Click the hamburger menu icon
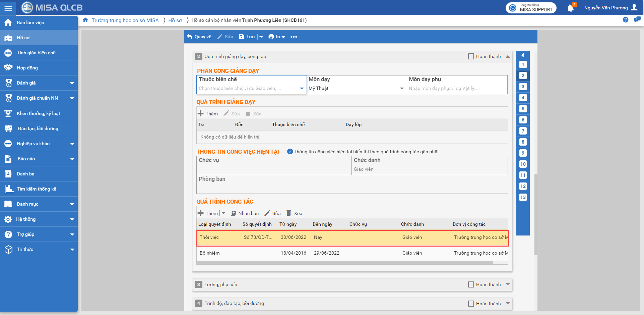The image size is (644, 315). pos(8,8)
